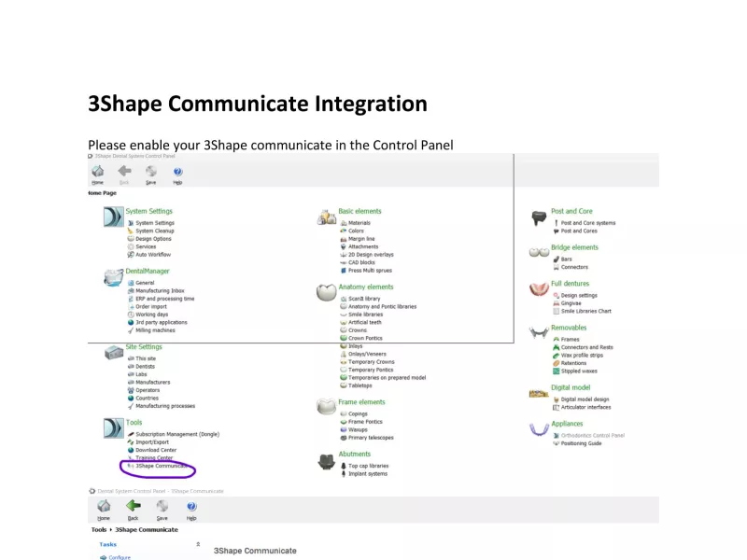Open the large Digital model icon
This screenshot has height=560, width=747.
coord(539,393)
